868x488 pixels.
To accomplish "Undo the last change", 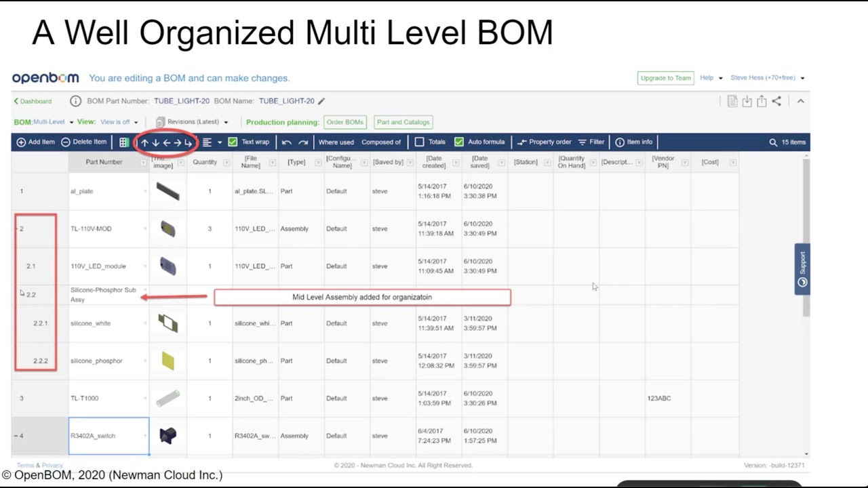I will click(x=286, y=142).
